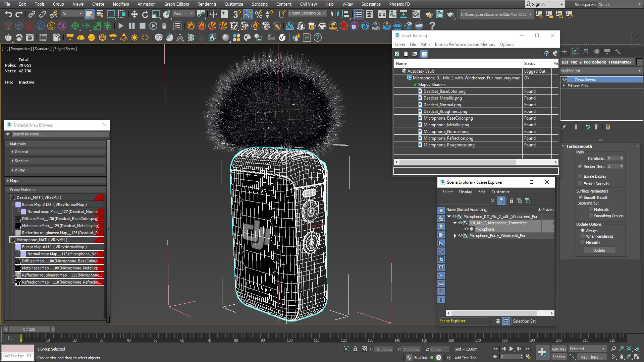This screenshot has height=362, width=644.
Task: Select the Rotate transform tool
Action: point(145,14)
